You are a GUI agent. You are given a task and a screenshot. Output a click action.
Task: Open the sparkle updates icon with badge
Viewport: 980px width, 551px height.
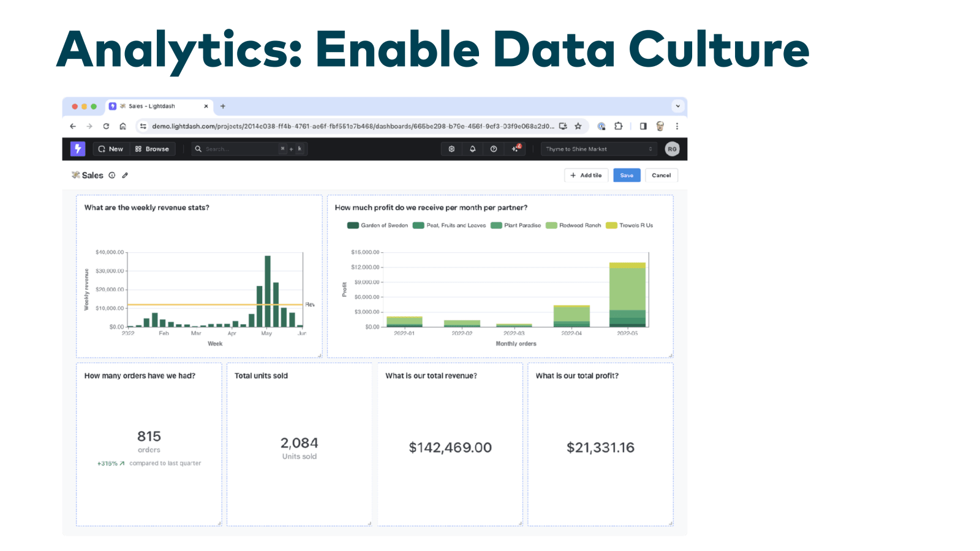tap(516, 148)
